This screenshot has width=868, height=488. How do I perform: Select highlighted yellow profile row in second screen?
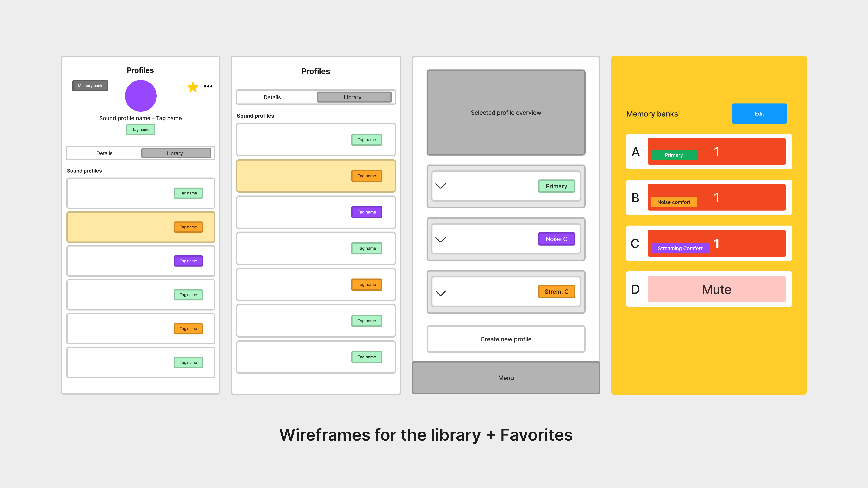pos(316,176)
